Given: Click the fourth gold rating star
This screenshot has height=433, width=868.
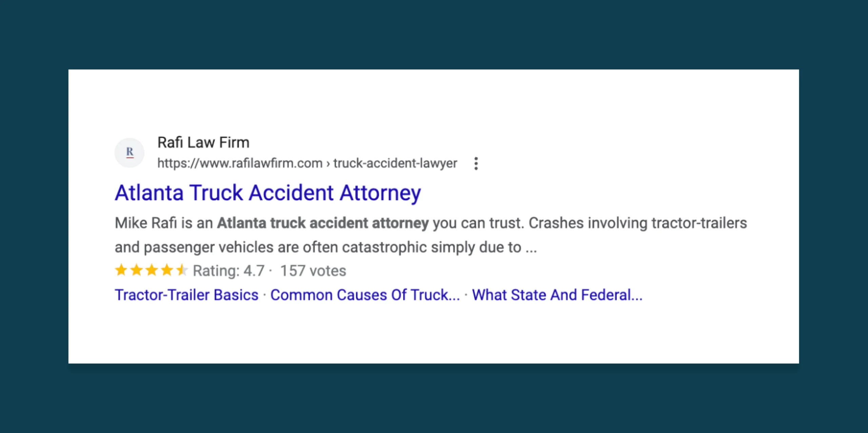Looking at the screenshot, I should pyautogui.click(x=167, y=270).
